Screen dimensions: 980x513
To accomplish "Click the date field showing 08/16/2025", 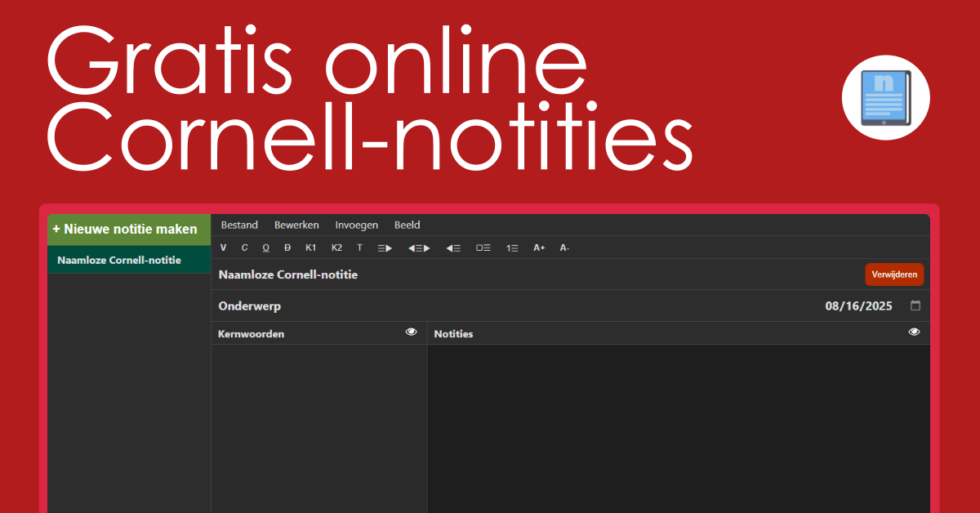I will [858, 306].
